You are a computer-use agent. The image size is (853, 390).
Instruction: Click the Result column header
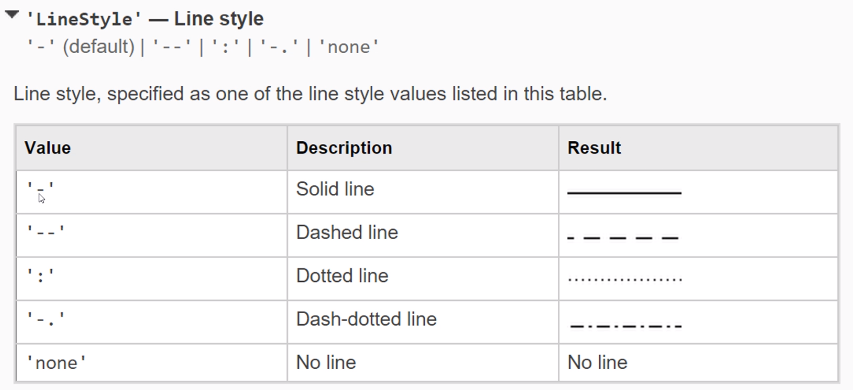(698, 148)
